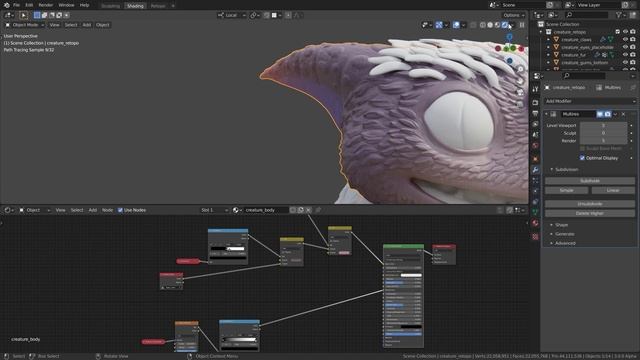Open the Object Mode dropdown
This screenshot has height=360, width=640.
tap(25, 25)
